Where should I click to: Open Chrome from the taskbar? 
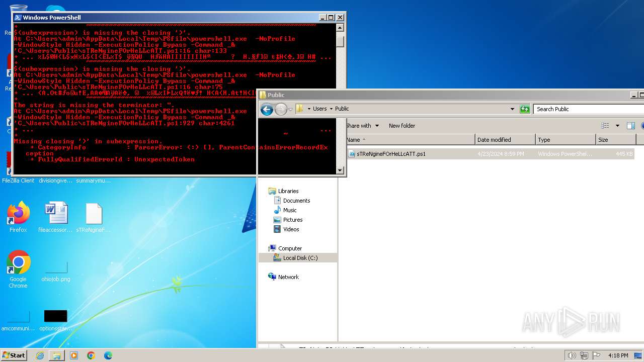tap(91, 355)
